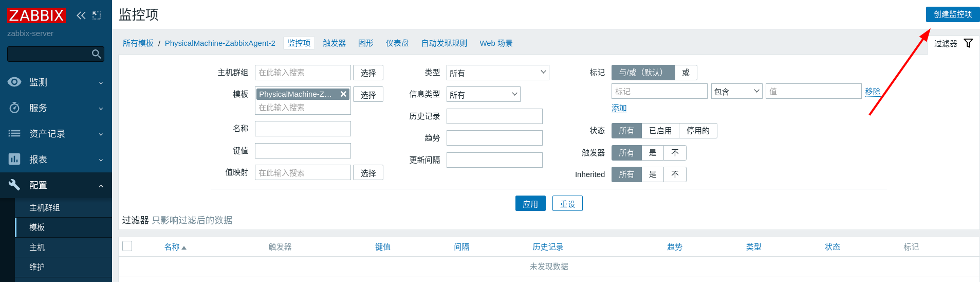The width and height of the screenshot is (980, 282).
Task: Open the 自动发现规则 tab
Action: pos(444,43)
